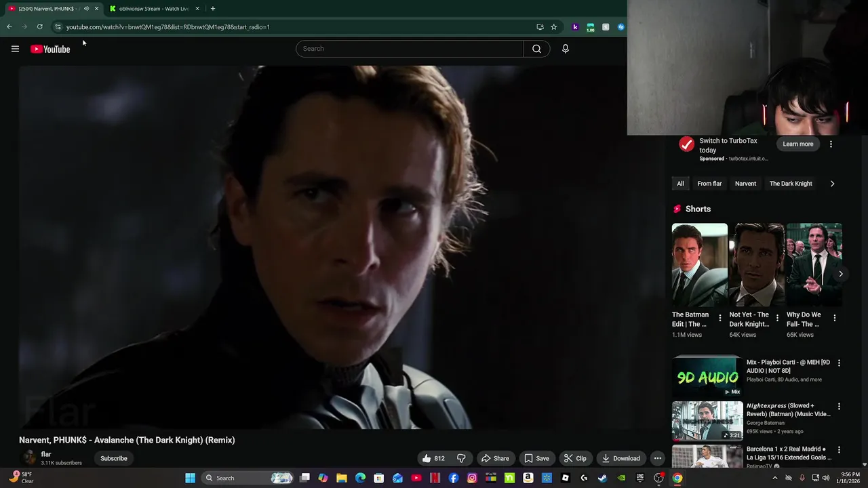This screenshot has height=488, width=868.
Task: Open Nightexpress Slowed Reverb video title
Action: [x=788, y=410]
